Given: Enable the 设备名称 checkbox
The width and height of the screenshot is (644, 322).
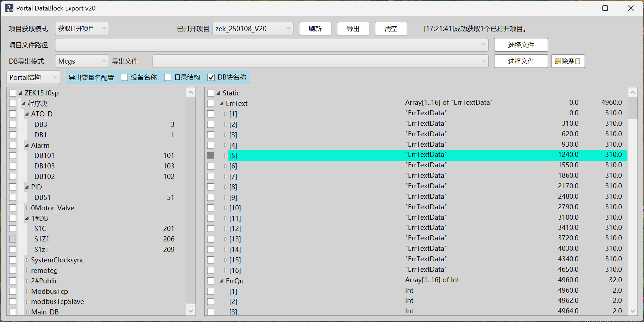Looking at the screenshot, I should pyautogui.click(x=124, y=77).
